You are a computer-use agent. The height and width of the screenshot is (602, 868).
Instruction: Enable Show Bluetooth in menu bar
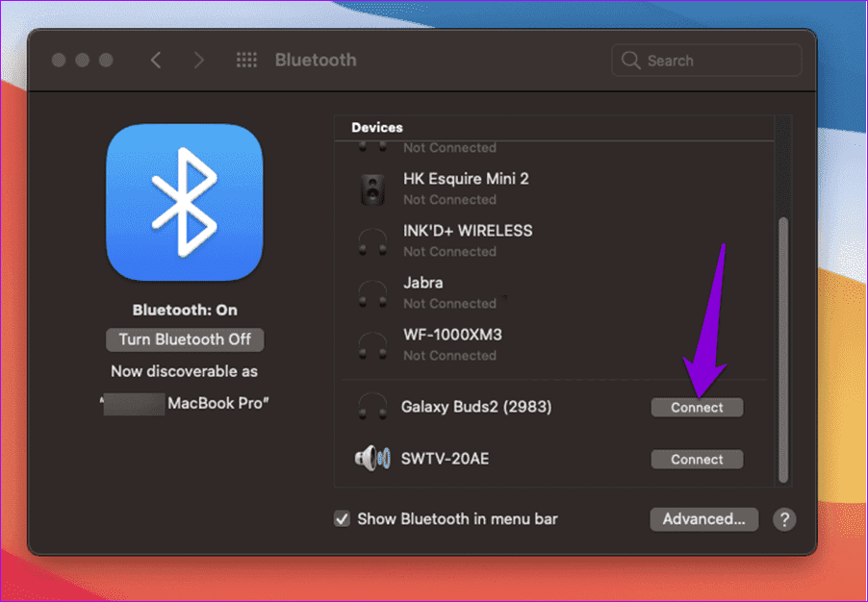(x=342, y=518)
